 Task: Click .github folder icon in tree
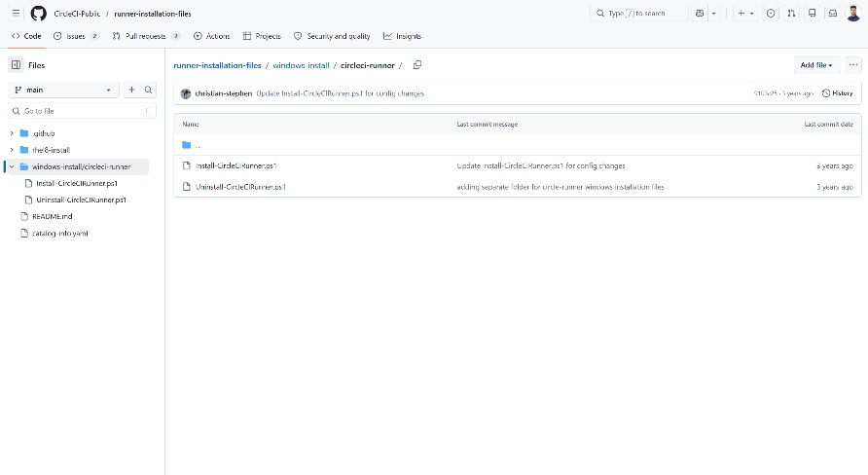tap(23, 133)
